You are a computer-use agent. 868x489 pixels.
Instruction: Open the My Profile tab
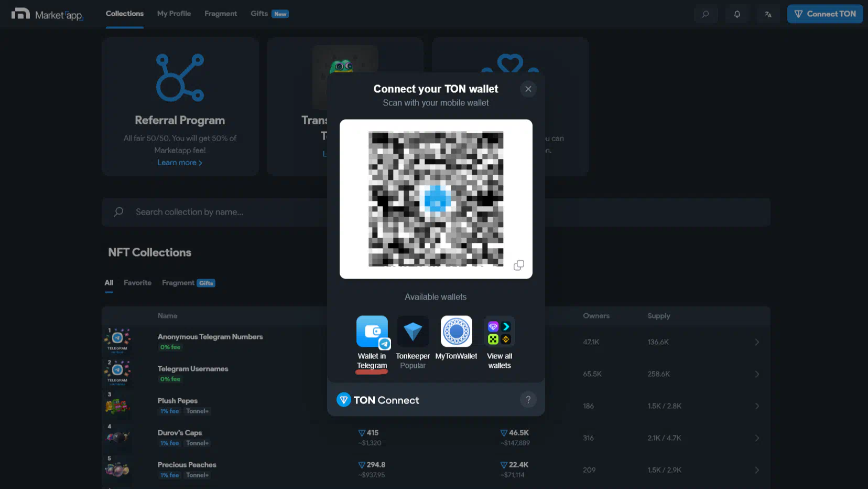174,14
